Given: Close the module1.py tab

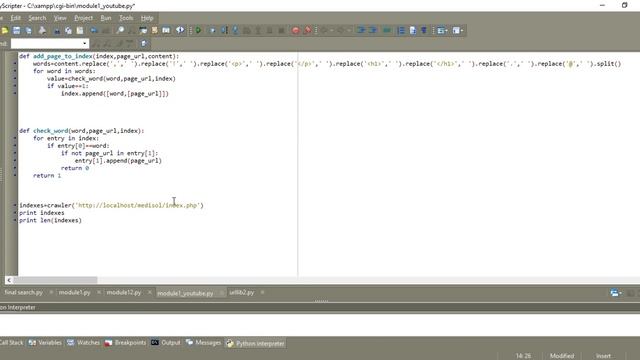Looking at the screenshot, I should [x=99, y=292].
